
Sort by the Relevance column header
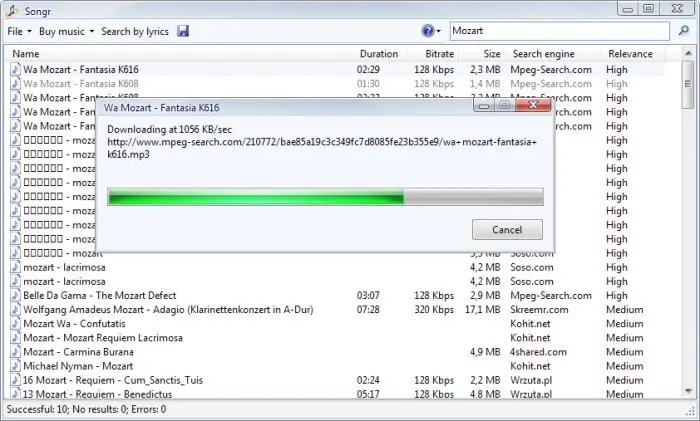(630, 54)
